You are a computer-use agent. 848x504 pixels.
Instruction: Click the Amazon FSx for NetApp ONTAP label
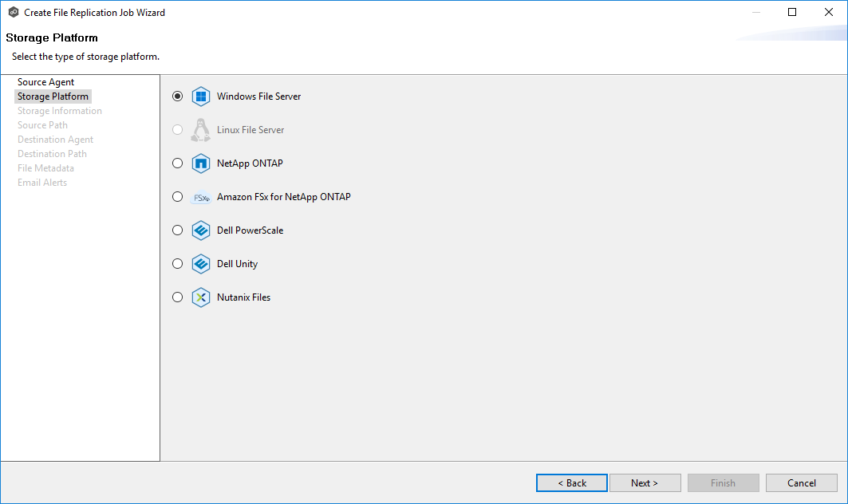[x=284, y=197]
